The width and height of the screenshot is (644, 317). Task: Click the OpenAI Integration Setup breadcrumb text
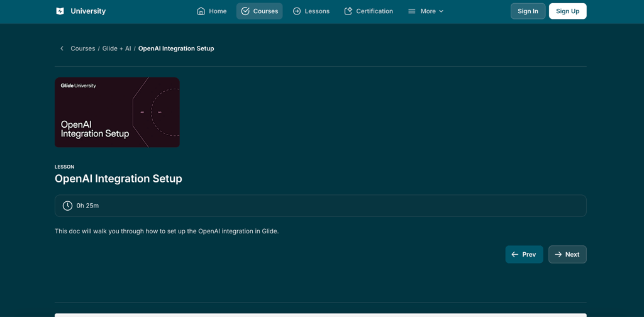point(176,48)
